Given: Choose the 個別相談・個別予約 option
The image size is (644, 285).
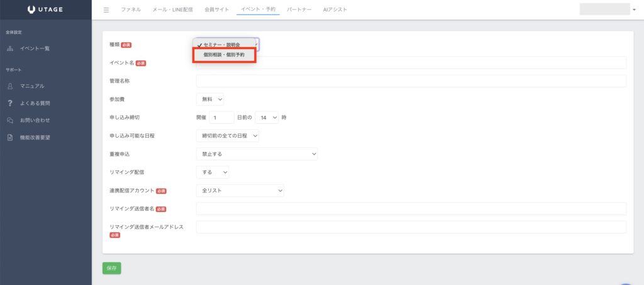Looking at the screenshot, I should point(225,55).
